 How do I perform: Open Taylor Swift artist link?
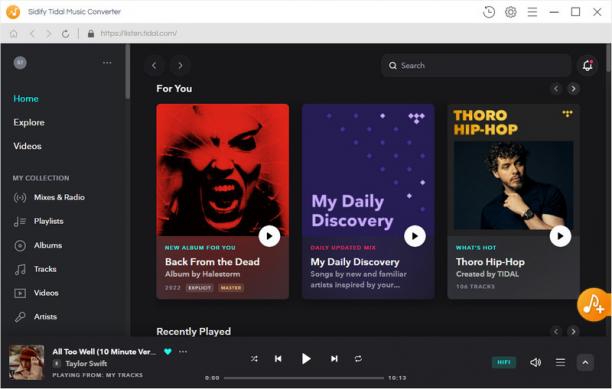click(86, 364)
